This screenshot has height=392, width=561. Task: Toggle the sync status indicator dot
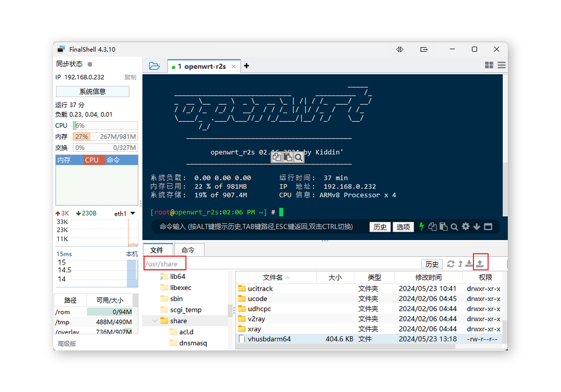click(x=90, y=64)
